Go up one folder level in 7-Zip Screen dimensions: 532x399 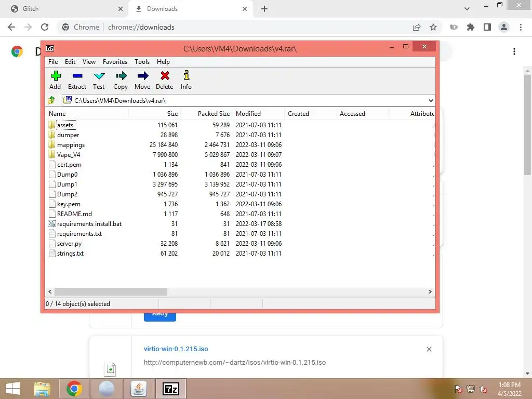(x=51, y=100)
